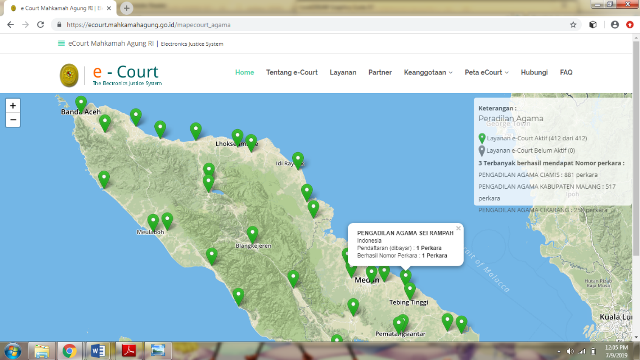Image resolution: width=640 pixels, height=360 pixels.
Task: Click Pengadilan Agama Ciamis 881 perkara text
Action: pyautogui.click(x=538, y=175)
